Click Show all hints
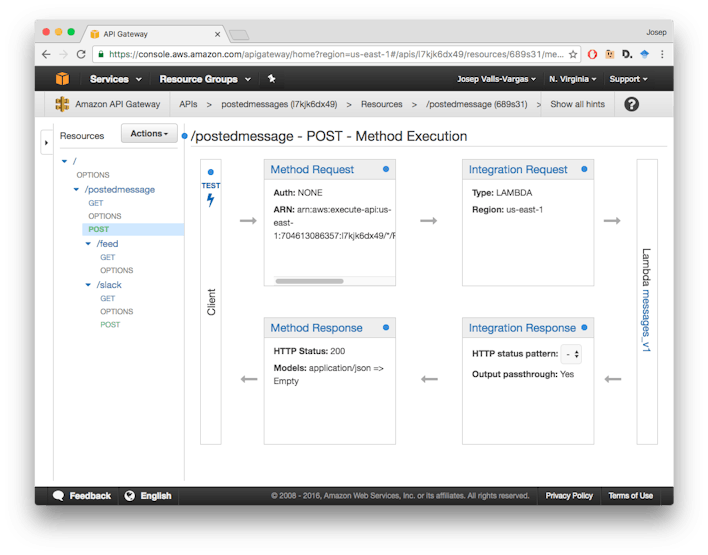 coord(577,104)
